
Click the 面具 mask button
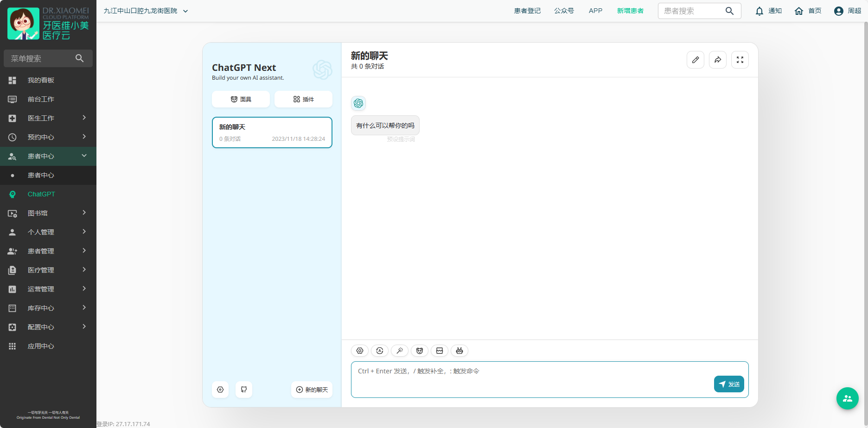241,99
